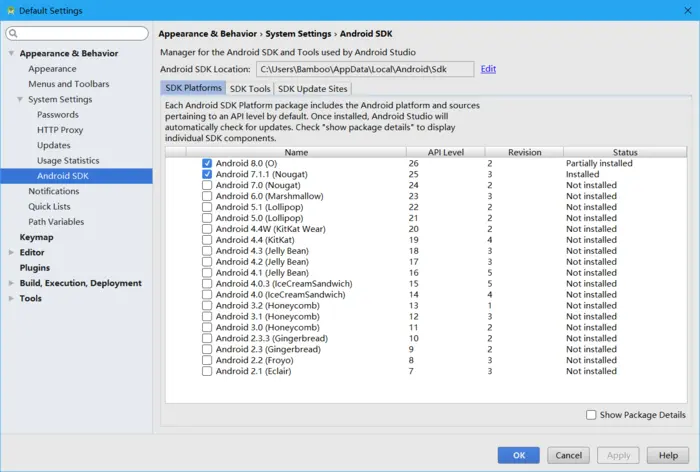
Task: Check Android 7.0 (Nougat) checkbox
Action: pos(207,185)
